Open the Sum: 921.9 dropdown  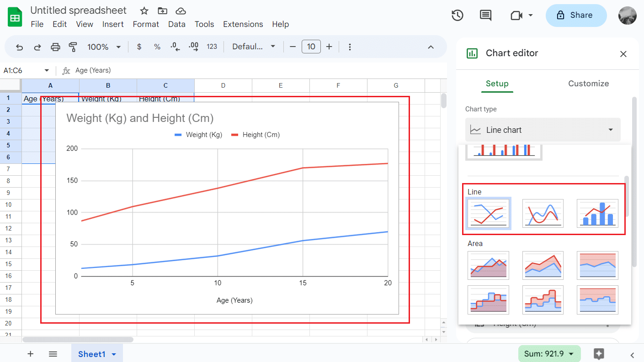click(549, 354)
